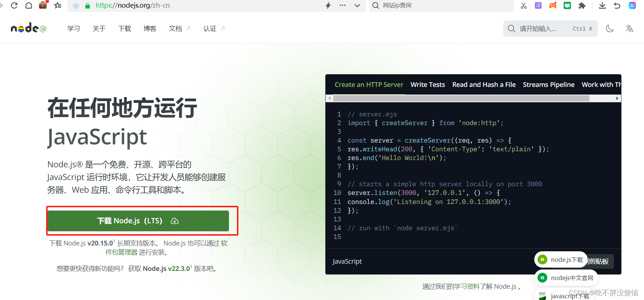Click the green padlock security icon
The image size is (644, 300).
88,6
